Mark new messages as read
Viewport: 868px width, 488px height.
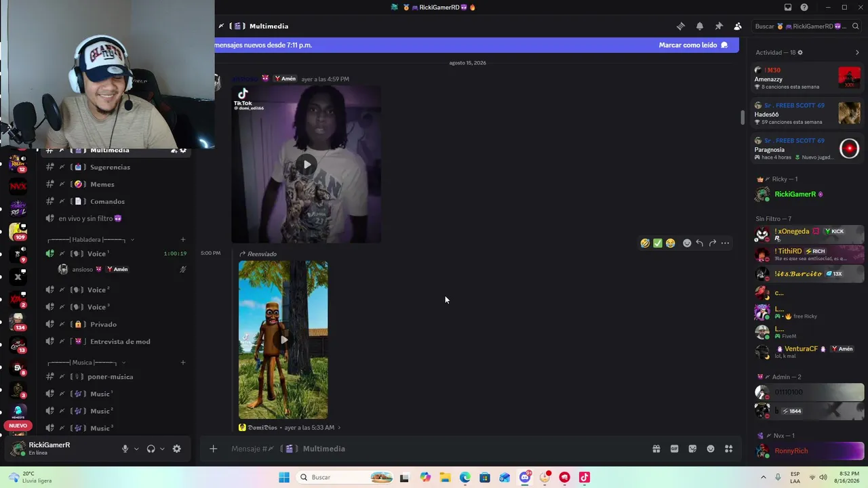(693, 45)
